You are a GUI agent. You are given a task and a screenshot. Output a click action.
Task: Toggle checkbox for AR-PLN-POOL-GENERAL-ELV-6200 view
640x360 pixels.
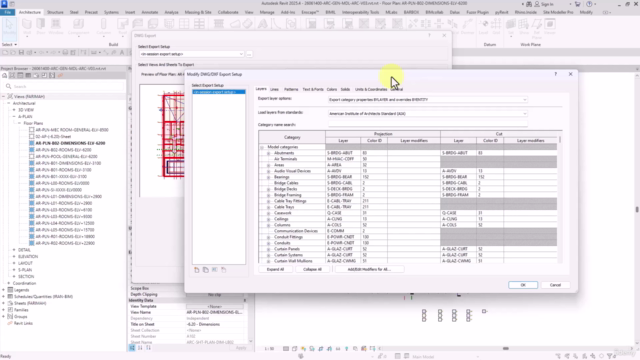click(31, 156)
